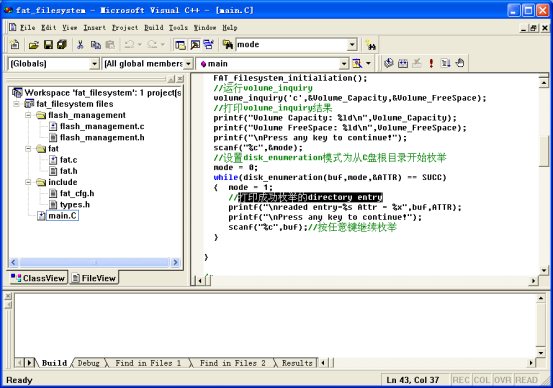Viewport: 553px width, 388px height.
Task: Toggle the Workspace window icon
Action: (x=180, y=45)
